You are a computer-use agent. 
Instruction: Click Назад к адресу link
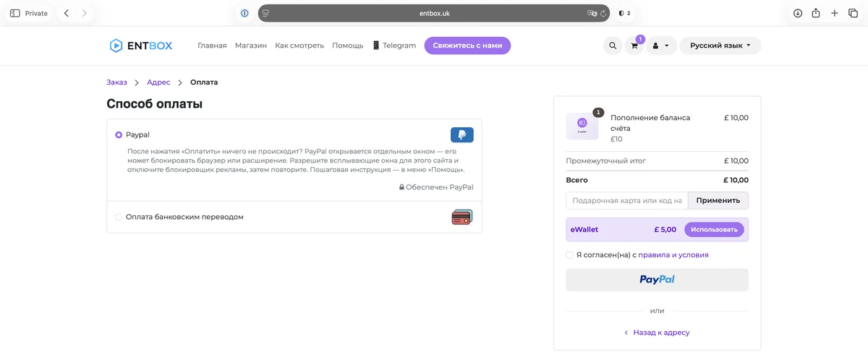click(657, 333)
